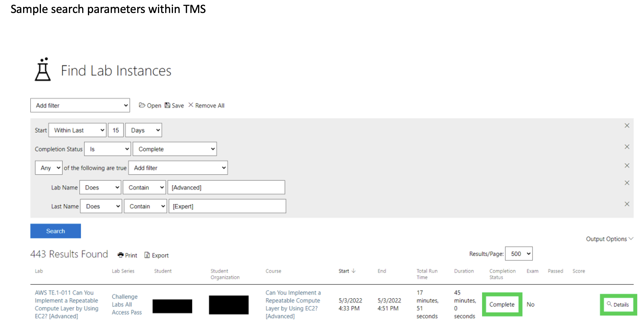Delete the Last Name filter row
Screen dimensions: 644x327
pos(627,204)
